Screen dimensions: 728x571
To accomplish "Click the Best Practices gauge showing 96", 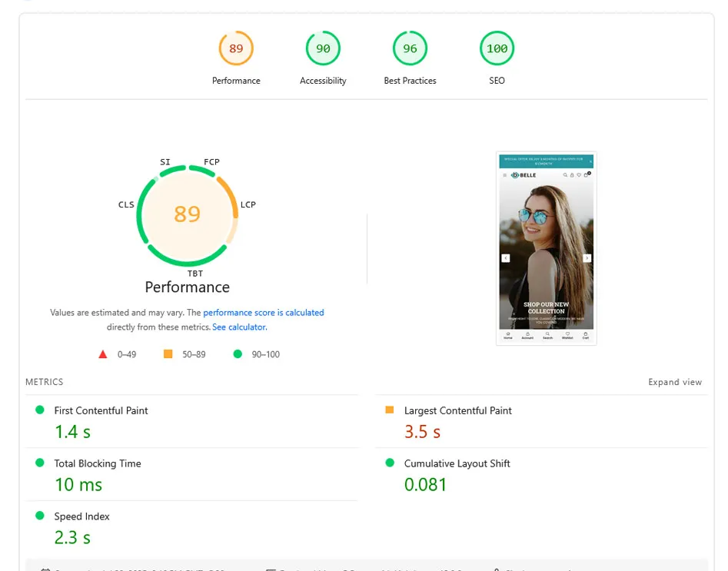I will coord(410,49).
